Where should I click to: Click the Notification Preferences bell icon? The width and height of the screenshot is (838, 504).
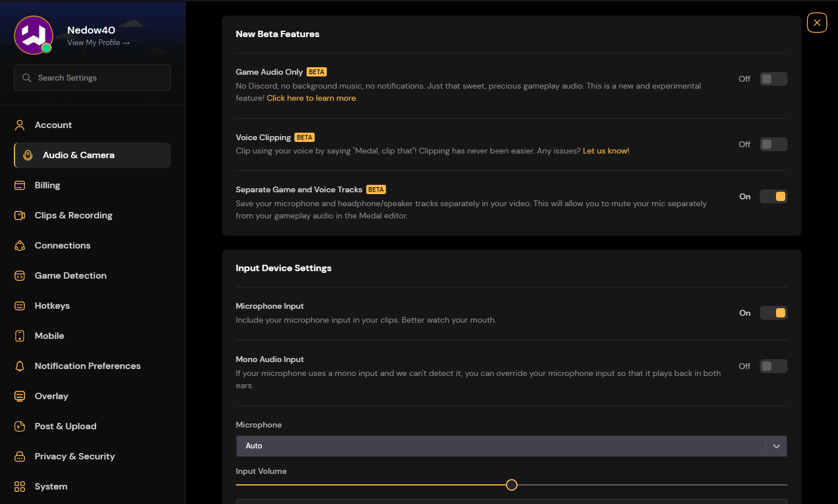click(x=20, y=366)
